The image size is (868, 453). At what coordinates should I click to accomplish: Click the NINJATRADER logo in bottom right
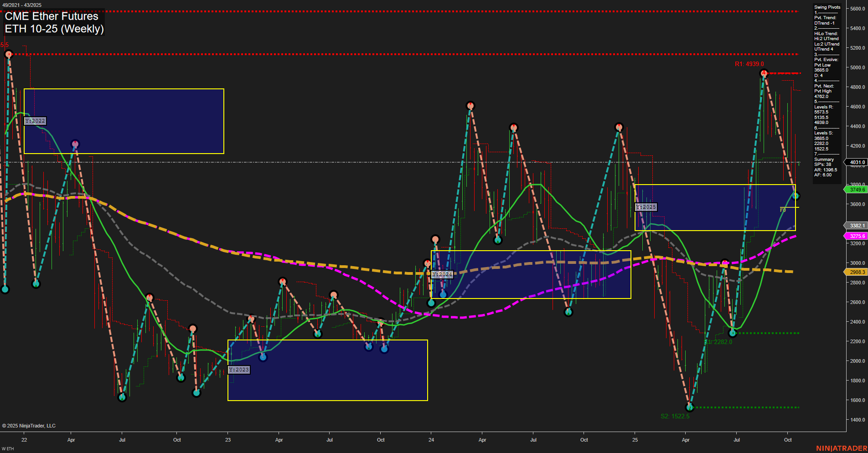843,448
